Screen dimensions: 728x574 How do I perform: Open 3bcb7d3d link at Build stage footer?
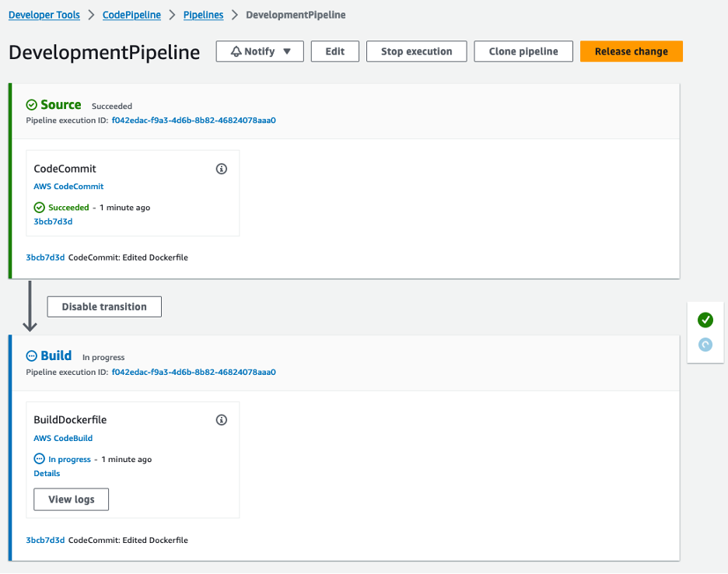[x=45, y=540]
